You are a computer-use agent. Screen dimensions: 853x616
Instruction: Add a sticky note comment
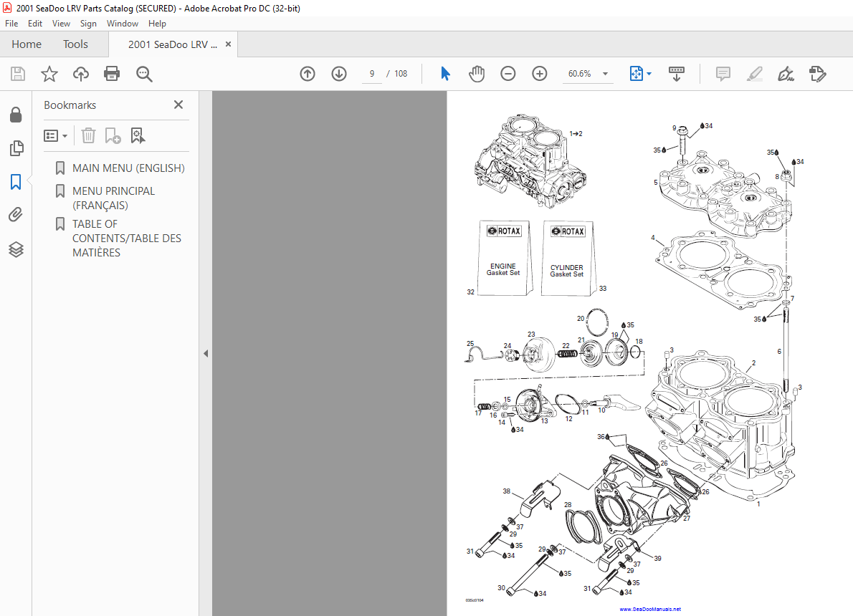pos(723,74)
